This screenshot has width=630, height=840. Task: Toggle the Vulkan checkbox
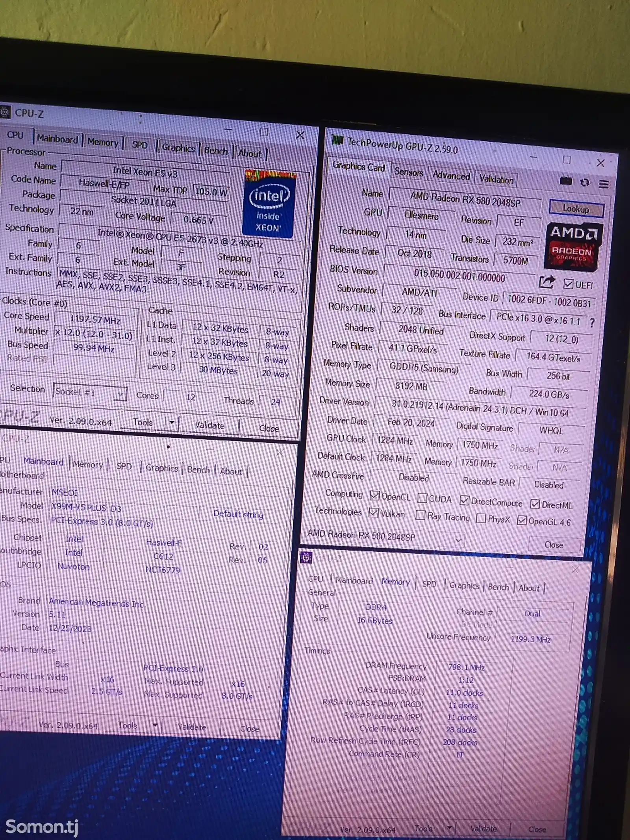(373, 512)
